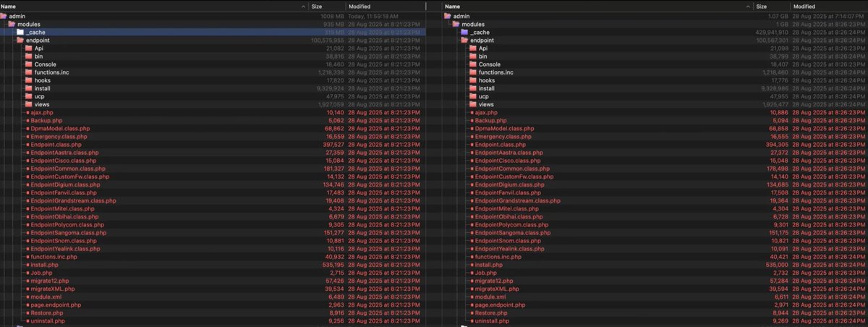The width and height of the screenshot is (868, 327).
Task: Click size value 535,195 for left install.php
Action: [333, 265]
